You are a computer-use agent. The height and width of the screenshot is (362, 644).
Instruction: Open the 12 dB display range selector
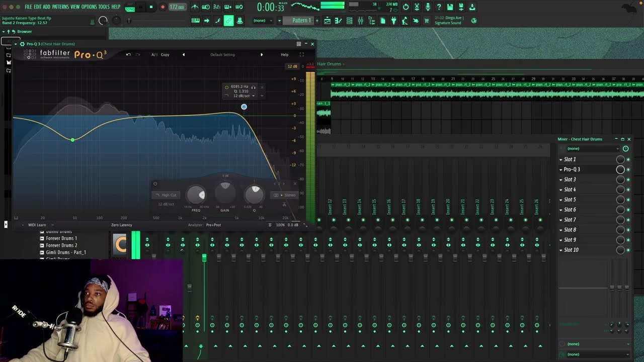[292, 66]
